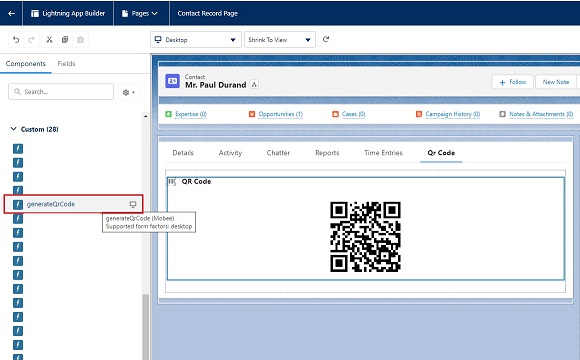Click the QR code image on canvas
The width and height of the screenshot is (580, 360).
pos(365,237)
